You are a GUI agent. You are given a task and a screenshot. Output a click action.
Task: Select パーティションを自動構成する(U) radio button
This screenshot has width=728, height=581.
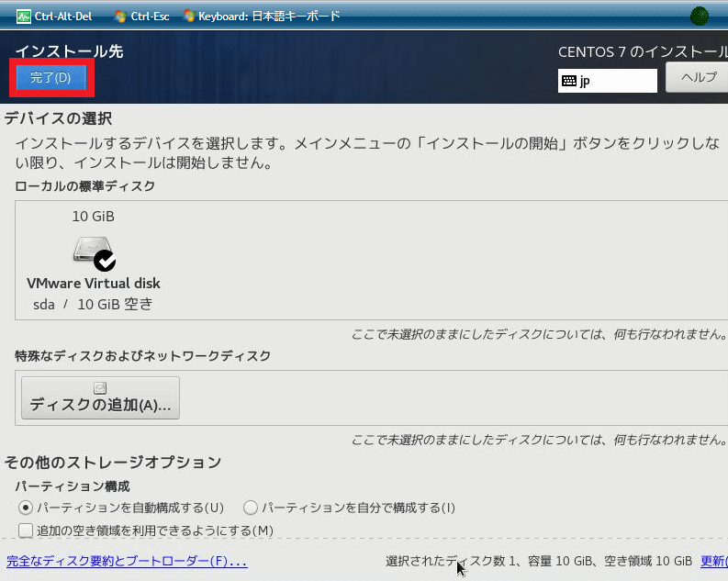[26, 508]
